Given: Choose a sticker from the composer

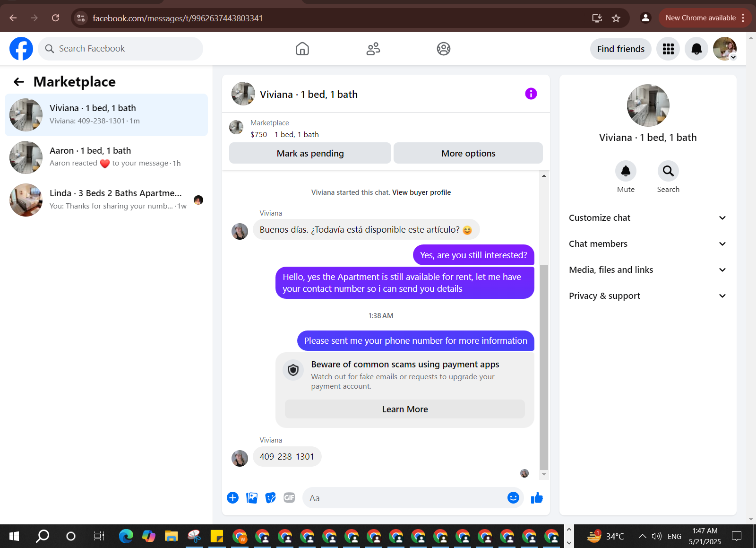Looking at the screenshot, I should coord(271,498).
